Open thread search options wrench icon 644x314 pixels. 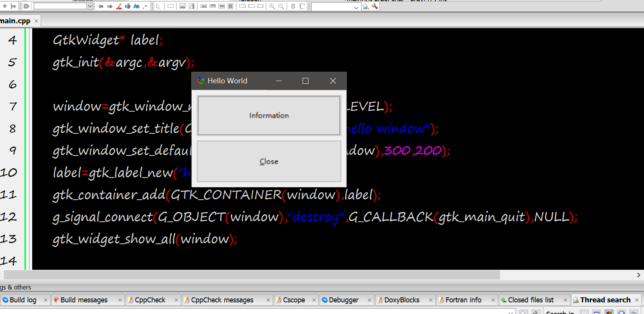click(375, 6)
